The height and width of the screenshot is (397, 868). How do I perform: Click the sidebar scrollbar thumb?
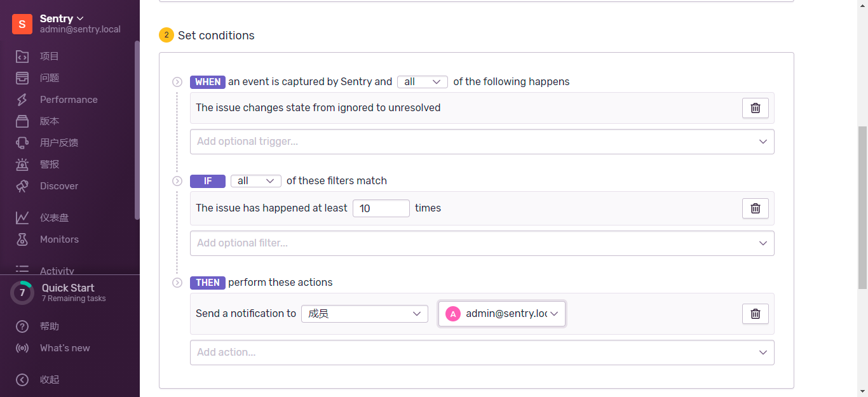pyautogui.click(x=137, y=130)
